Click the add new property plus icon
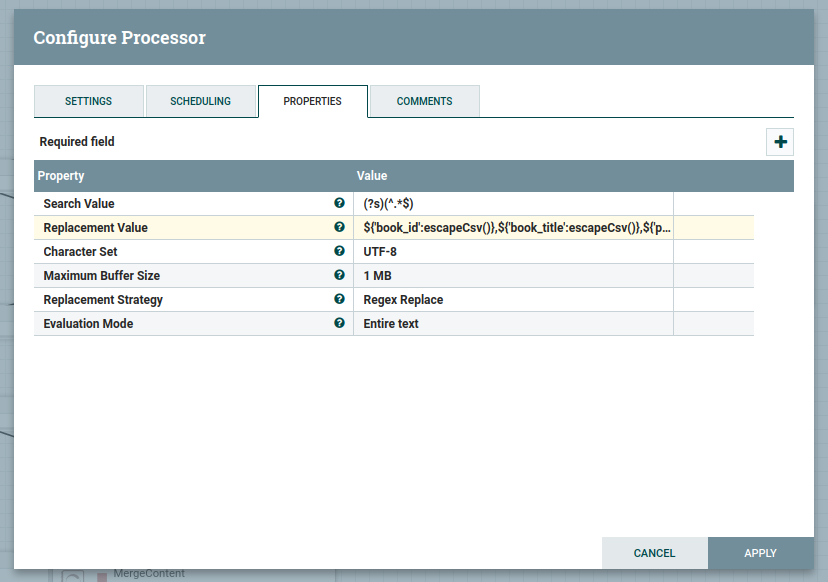 [780, 142]
